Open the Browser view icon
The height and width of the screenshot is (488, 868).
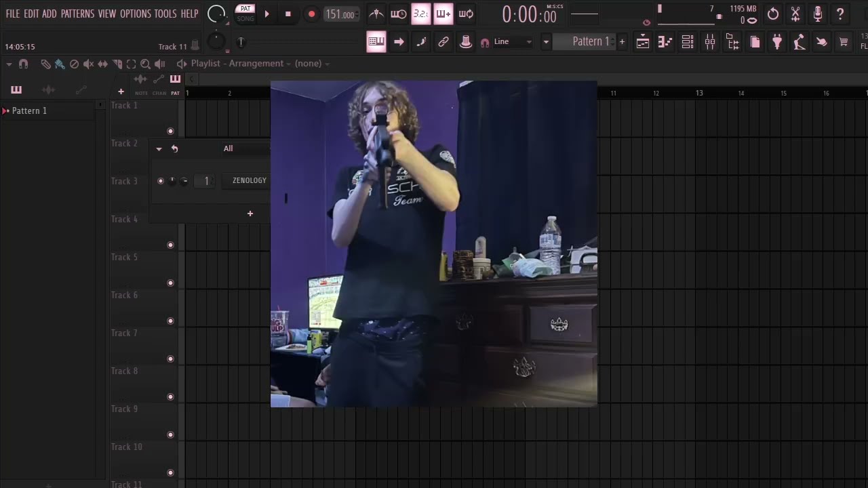point(732,42)
